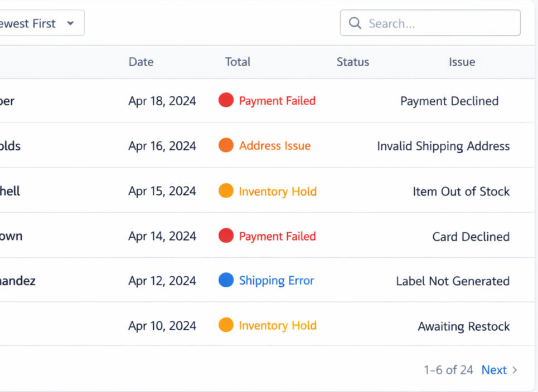This screenshot has height=392, width=538.
Task: Click the chevron arrow after Next
Action: pos(515,370)
